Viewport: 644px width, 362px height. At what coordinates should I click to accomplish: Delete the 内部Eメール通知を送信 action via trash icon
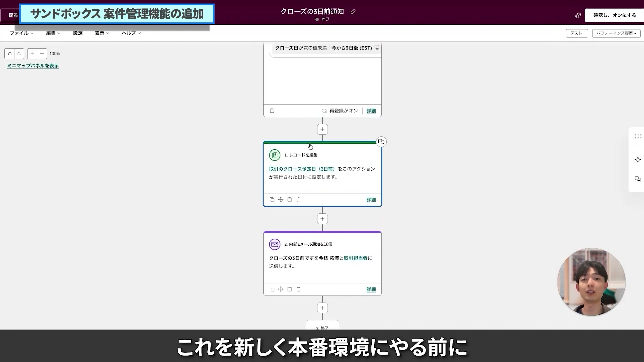pyautogui.click(x=299, y=289)
